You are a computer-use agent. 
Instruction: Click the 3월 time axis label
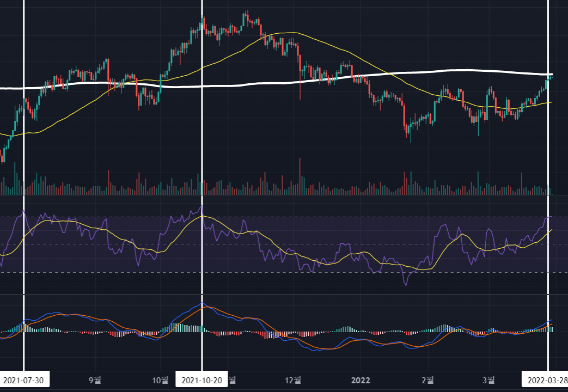click(488, 380)
